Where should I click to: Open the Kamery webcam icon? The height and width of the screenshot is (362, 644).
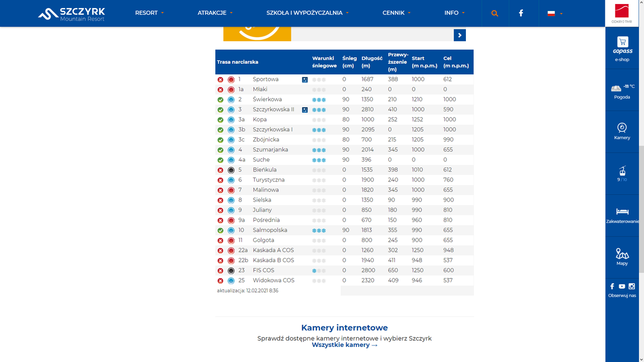coord(622,128)
